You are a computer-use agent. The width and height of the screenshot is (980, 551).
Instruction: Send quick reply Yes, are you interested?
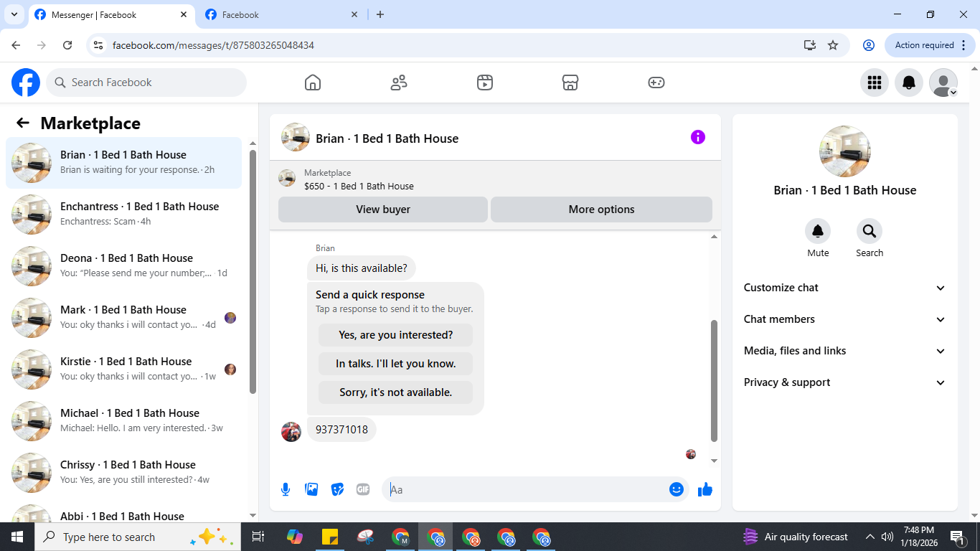[396, 335]
